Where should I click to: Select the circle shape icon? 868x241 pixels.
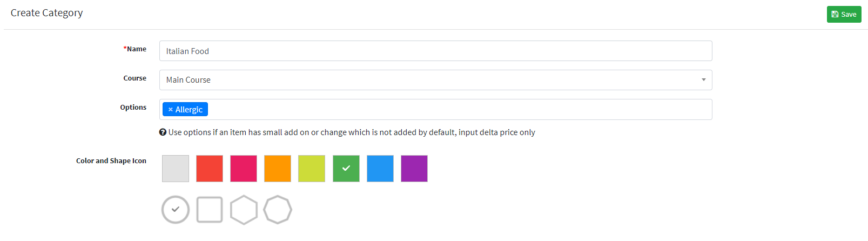tap(176, 210)
